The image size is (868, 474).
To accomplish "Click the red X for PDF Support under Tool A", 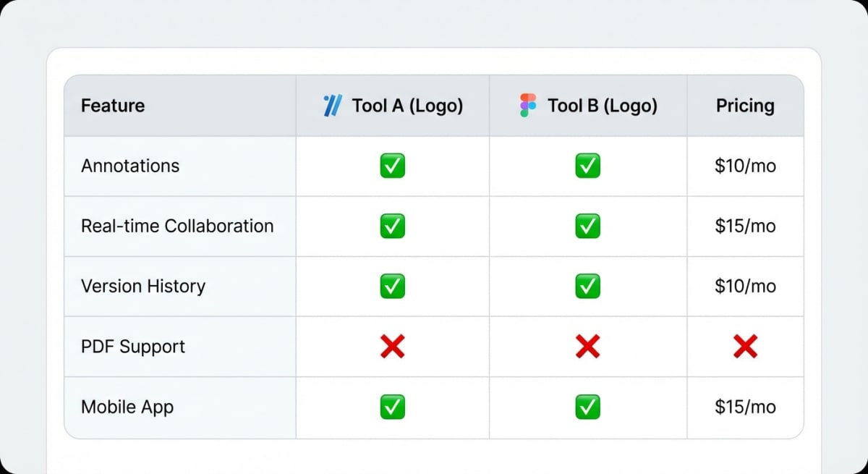I will pos(392,346).
